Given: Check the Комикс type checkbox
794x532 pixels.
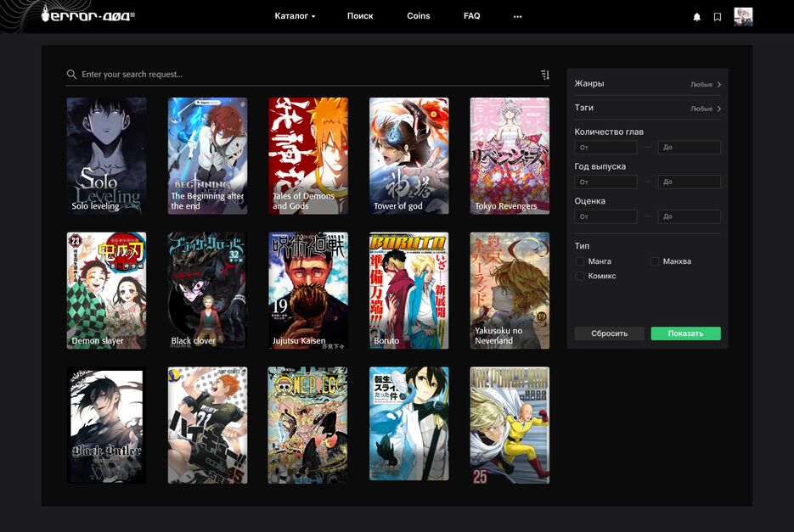Looking at the screenshot, I should (580, 276).
